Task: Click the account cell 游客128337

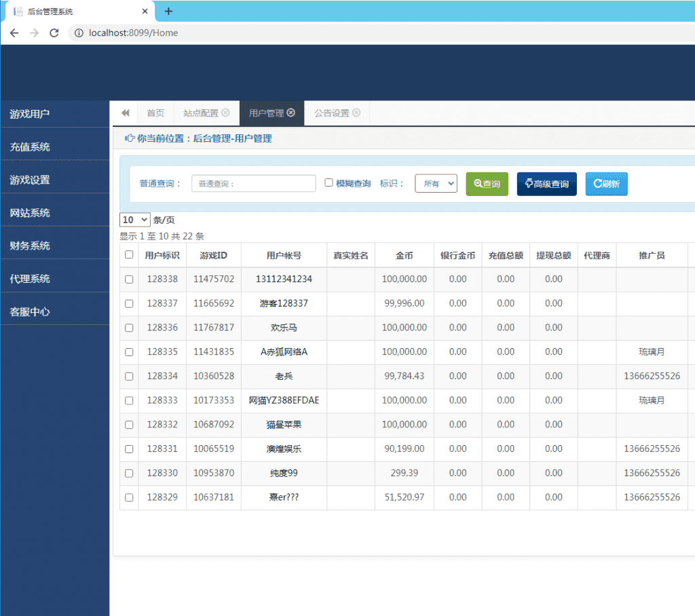Action: (284, 303)
